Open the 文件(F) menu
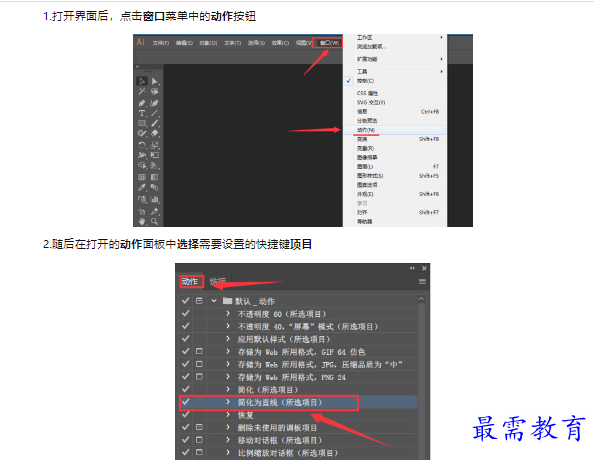 [x=161, y=43]
